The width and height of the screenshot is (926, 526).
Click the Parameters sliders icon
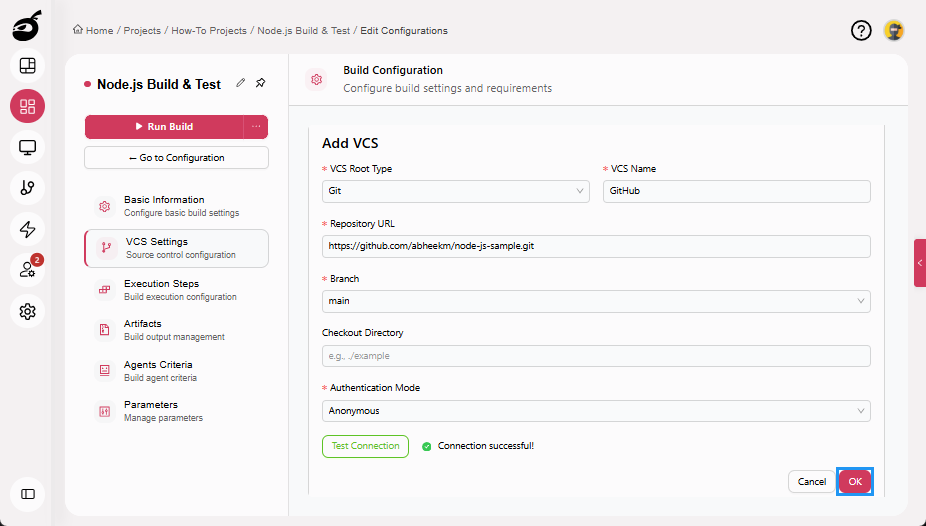(x=105, y=411)
